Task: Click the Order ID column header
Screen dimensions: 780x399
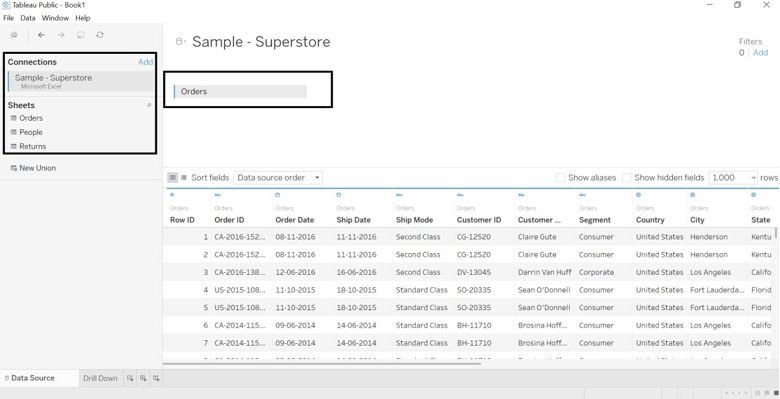Action: 229,220
